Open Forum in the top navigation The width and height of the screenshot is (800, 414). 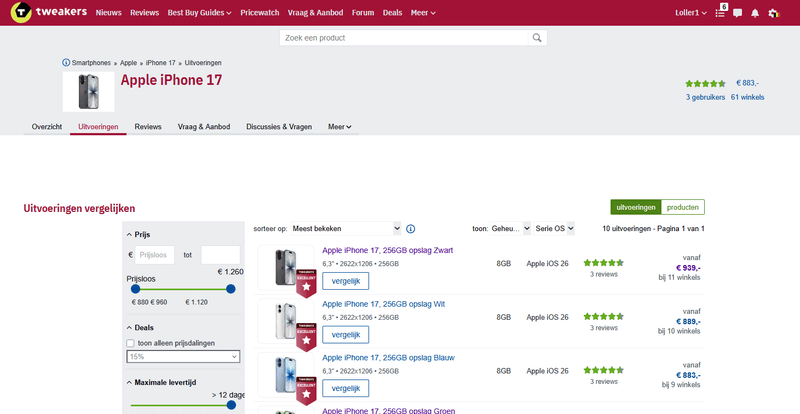[x=363, y=13]
